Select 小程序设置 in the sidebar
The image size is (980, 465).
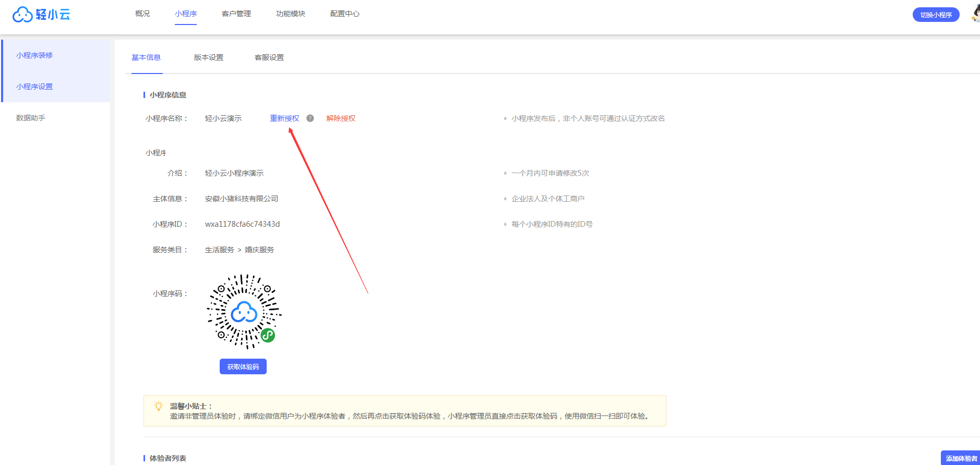(x=34, y=87)
